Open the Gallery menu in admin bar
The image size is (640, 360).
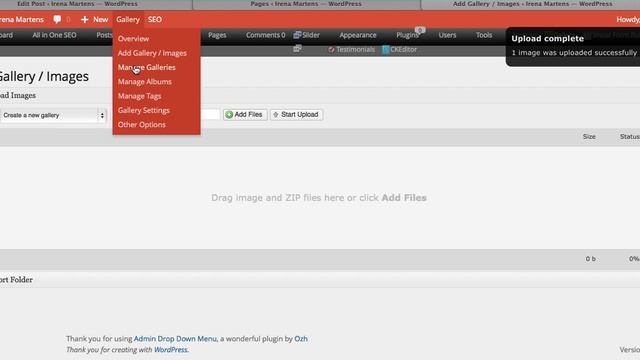coord(128,19)
